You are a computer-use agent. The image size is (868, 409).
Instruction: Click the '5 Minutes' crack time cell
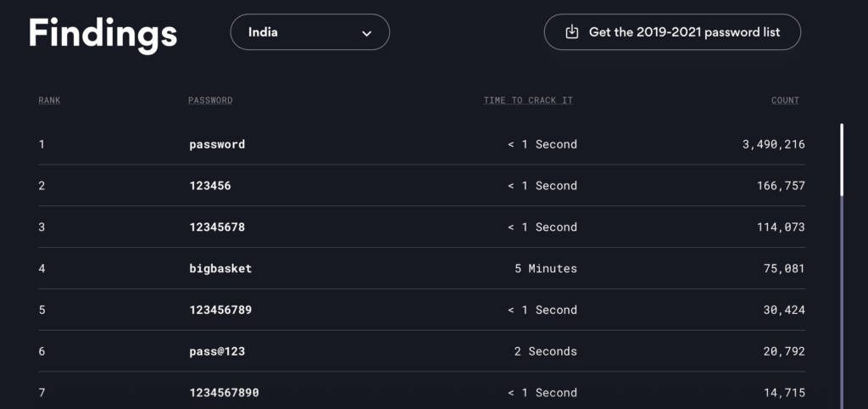coord(546,269)
